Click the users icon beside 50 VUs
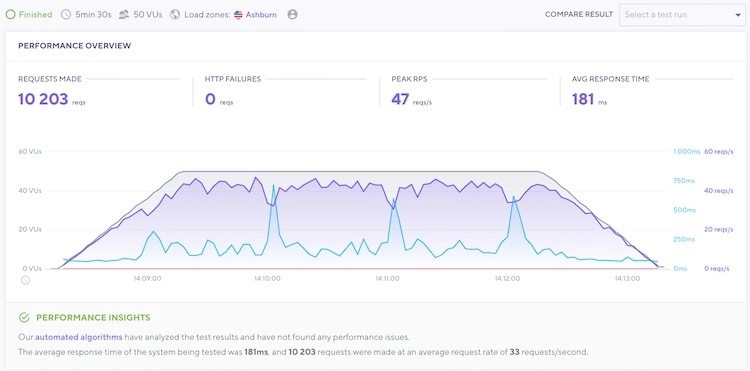Screen dimensions: 750x371 pos(124,14)
